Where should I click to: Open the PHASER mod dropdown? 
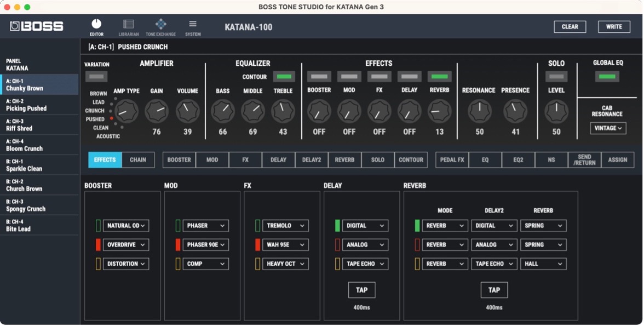point(204,226)
